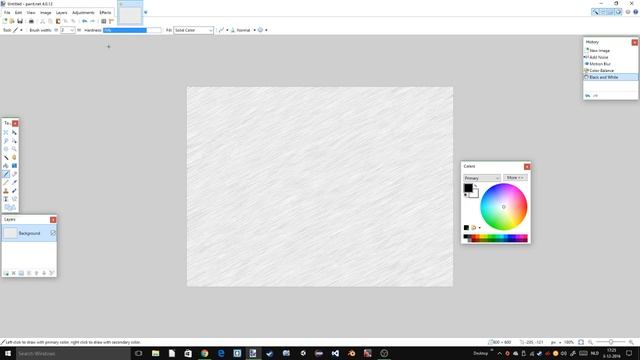The width and height of the screenshot is (640, 360).
Task: Select the Magic Wand tool
Action: 6,157
